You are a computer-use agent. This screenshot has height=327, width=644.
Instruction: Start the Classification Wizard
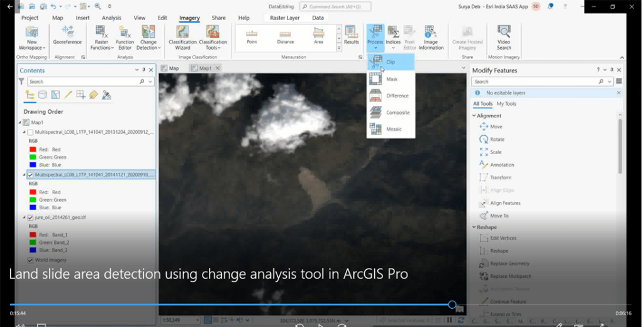[182, 38]
